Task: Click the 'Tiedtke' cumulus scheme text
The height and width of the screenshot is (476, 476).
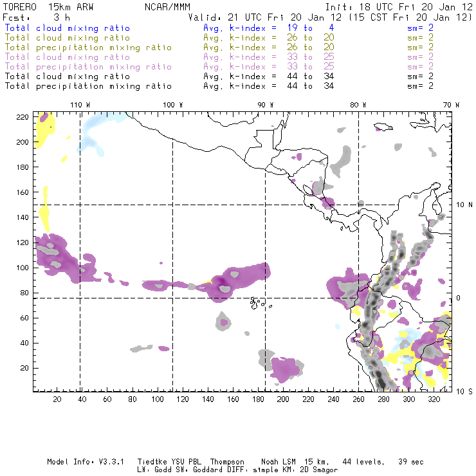Action: (x=152, y=462)
